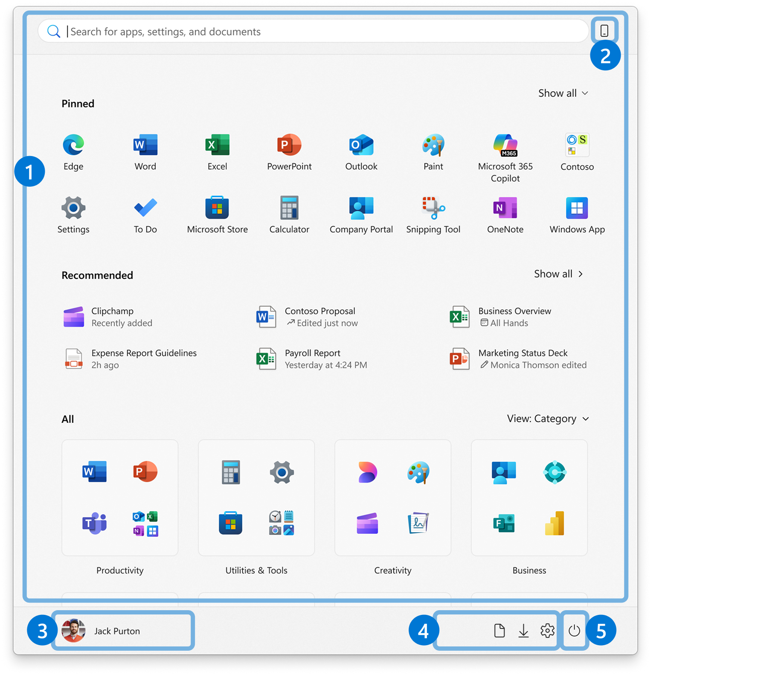This screenshot has height=675, width=784.
Task: Click Company Portal icon in Business category
Action: point(504,472)
